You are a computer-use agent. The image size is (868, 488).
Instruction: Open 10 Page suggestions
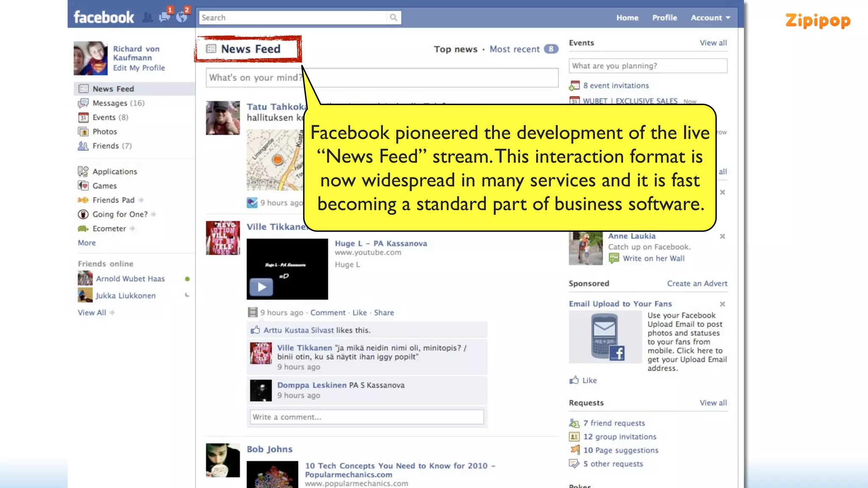tap(621, 450)
